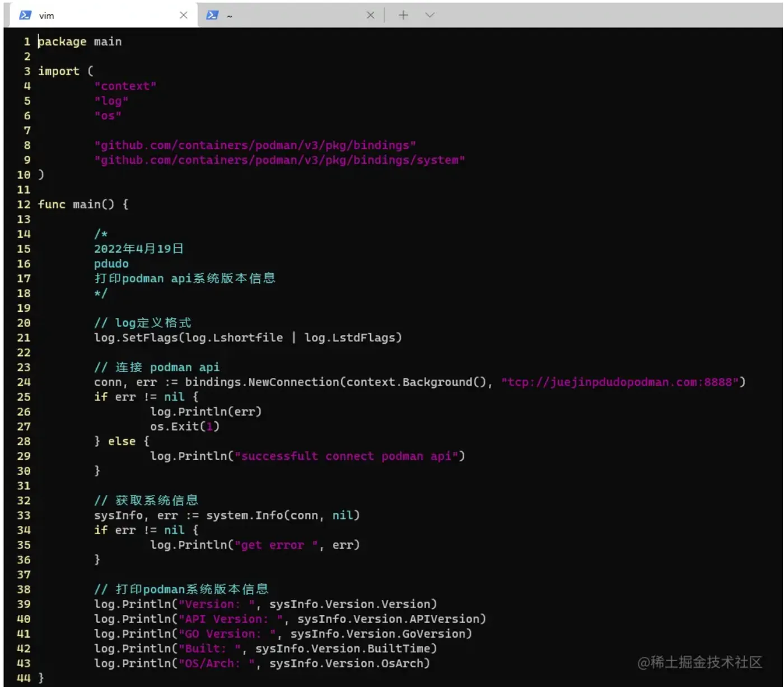
Task: Place cursor on 'package main' line
Action: point(80,41)
